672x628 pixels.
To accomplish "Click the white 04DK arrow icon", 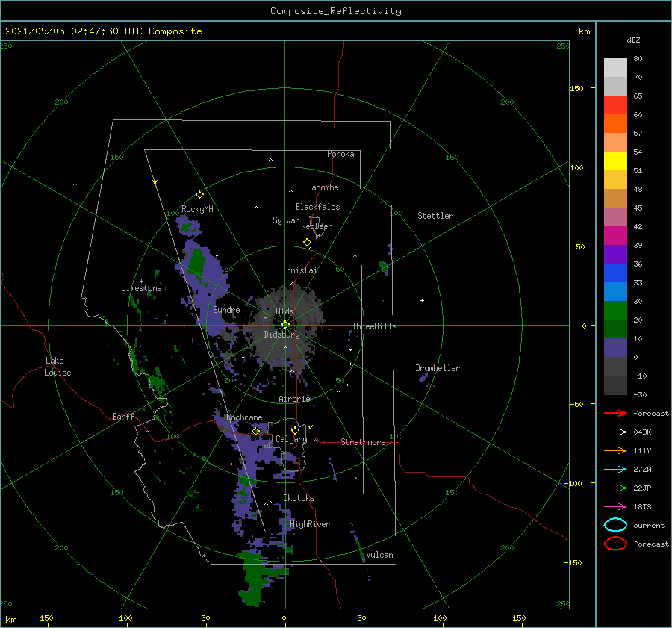I will click(615, 432).
